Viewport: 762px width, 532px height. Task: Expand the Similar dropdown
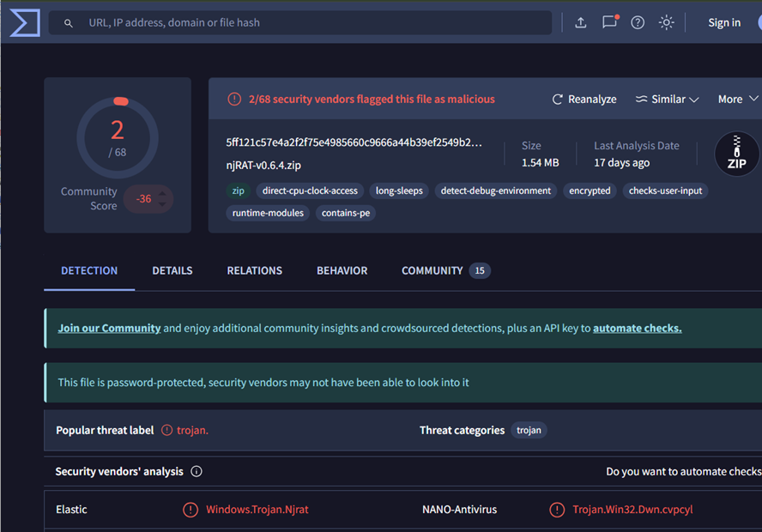point(668,100)
